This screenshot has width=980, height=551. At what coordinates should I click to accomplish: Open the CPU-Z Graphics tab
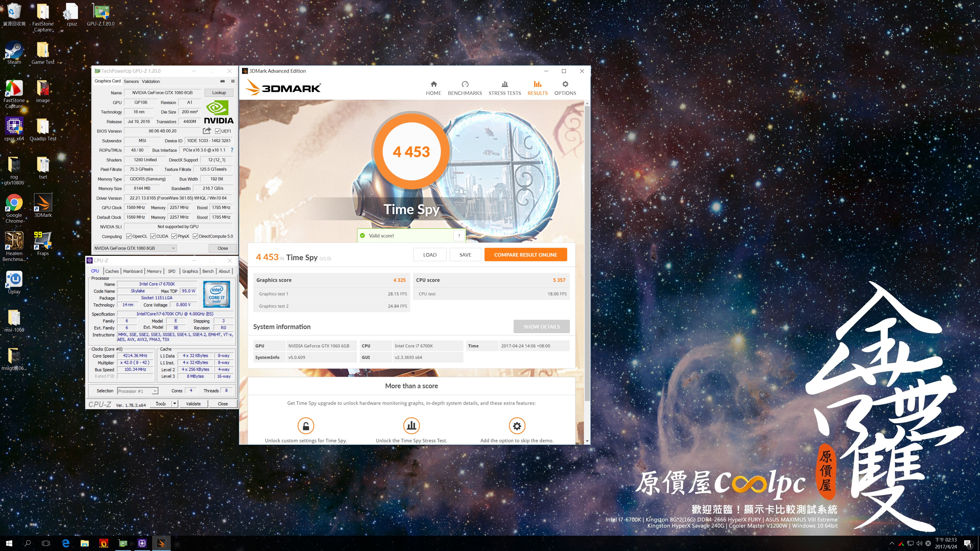click(x=190, y=271)
